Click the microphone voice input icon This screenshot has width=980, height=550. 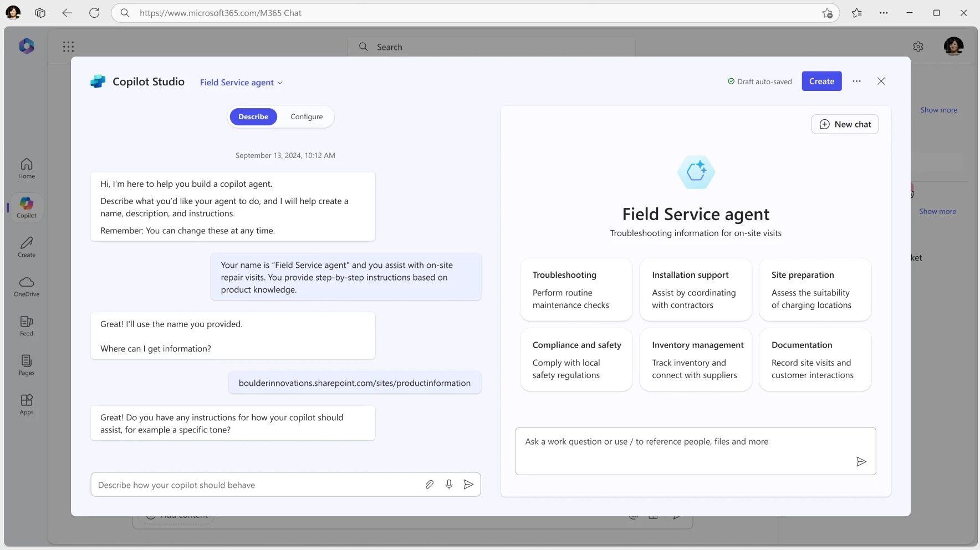449,485
